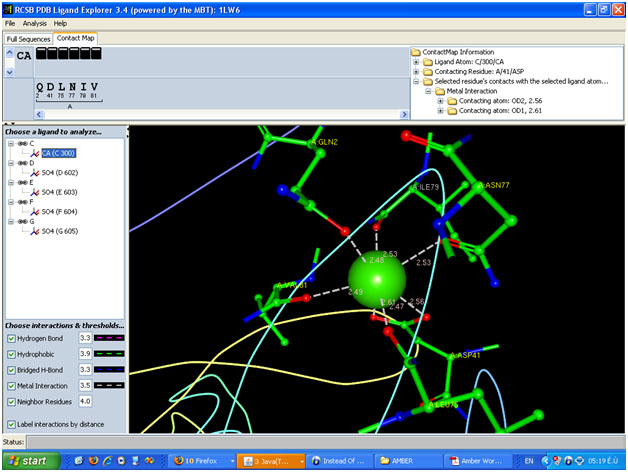Click the Windows start button
Screen dimensions: 628x472
tap(27, 461)
